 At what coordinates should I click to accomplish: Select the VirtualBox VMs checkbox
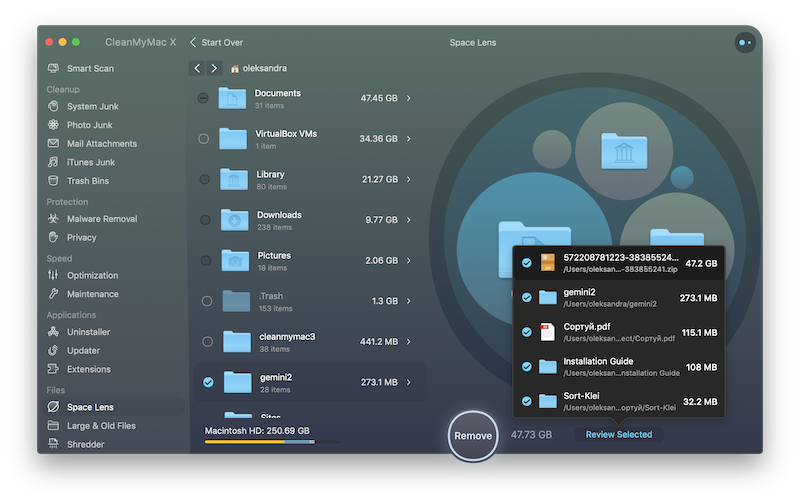coord(203,138)
